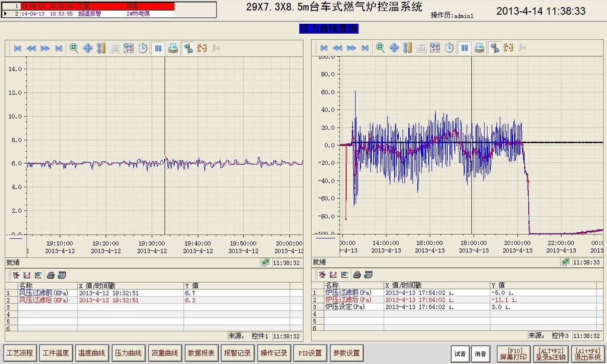
Task: Fast-forward the right furnace-pressure chart
Action: pyautogui.click(x=351, y=48)
